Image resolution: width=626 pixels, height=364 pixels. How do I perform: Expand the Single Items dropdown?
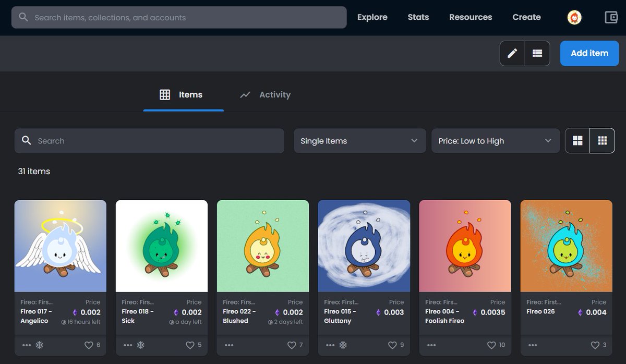[x=359, y=141]
